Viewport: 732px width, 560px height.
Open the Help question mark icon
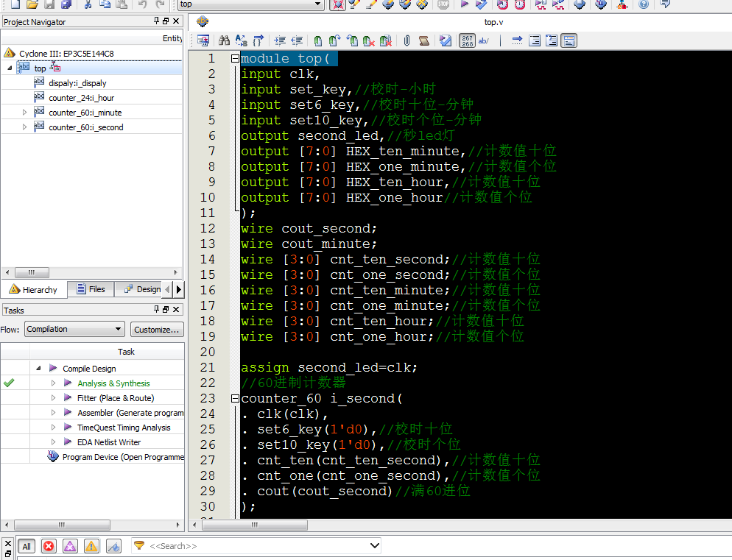click(644, 4)
